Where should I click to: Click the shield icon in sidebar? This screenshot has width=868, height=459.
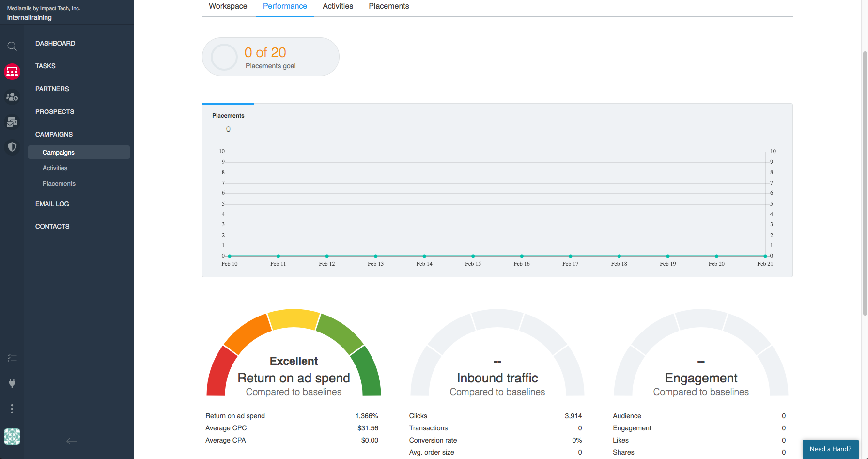(x=12, y=147)
